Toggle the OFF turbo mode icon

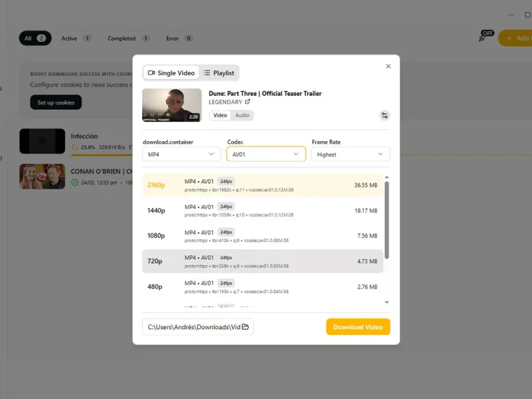pos(486,36)
